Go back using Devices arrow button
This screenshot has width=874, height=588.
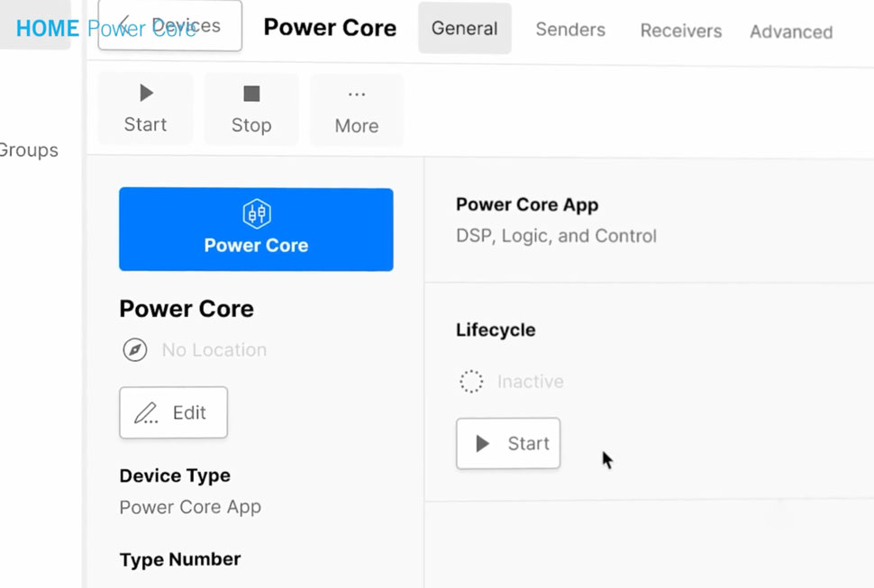170,25
